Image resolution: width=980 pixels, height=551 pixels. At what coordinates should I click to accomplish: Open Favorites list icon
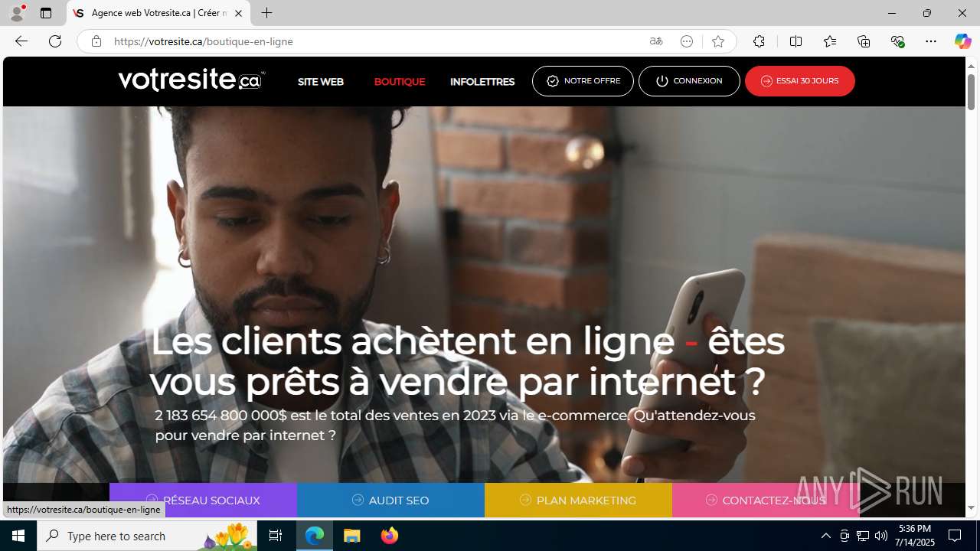pyautogui.click(x=830, y=41)
